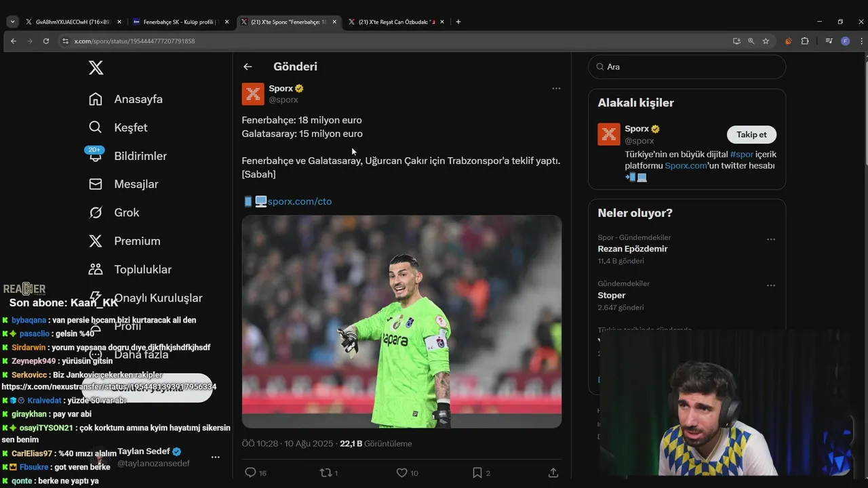The width and height of the screenshot is (868, 488).
Task: Click the envelope icon beside Mesajlar
Action: tap(96, 184)
